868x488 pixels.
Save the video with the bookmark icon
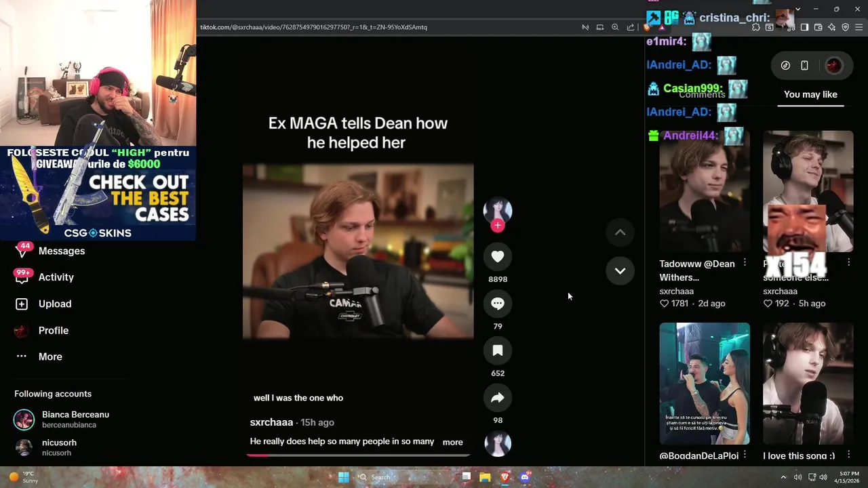pos(497,350)
